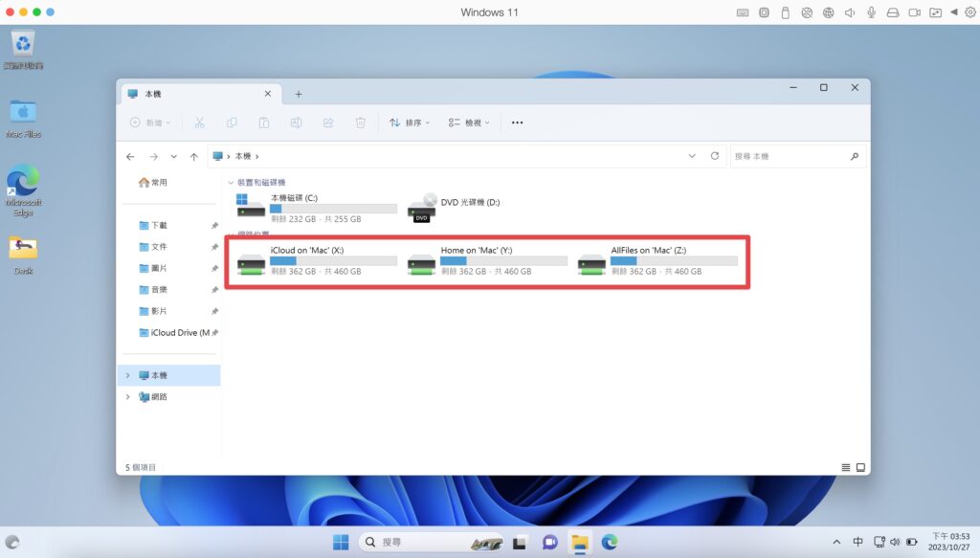This screenshot has height=558, width=980.
Task: Select 常用 (Home) in sidebar
Action: pyautogui.click(x=152, y=183)
